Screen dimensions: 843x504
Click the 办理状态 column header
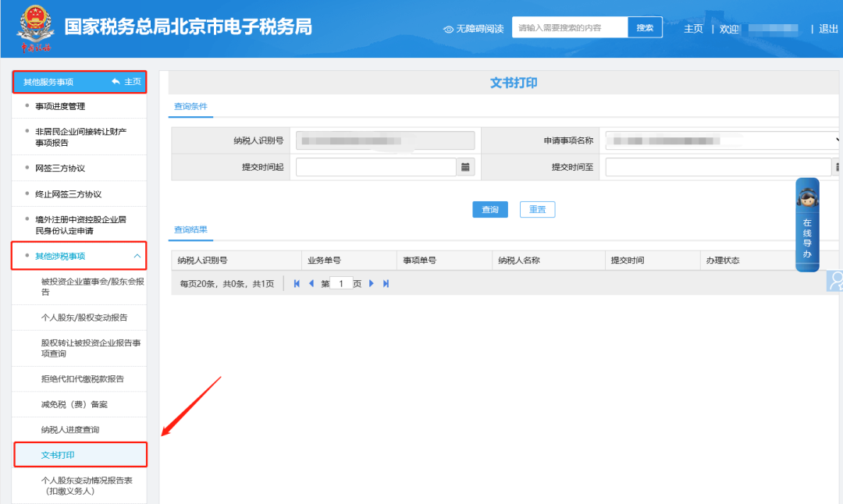click(x=723, y=261)
